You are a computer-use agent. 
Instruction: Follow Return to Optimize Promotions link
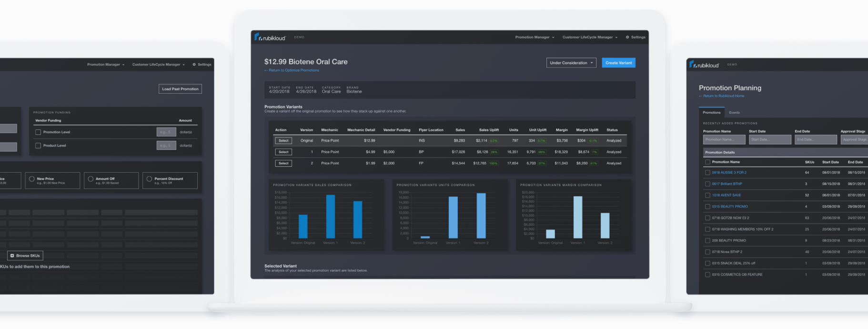pos(292,70)
